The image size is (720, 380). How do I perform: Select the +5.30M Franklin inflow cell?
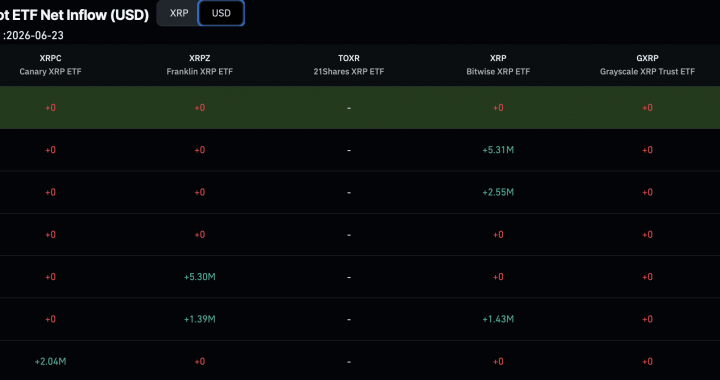coord(200,277)
